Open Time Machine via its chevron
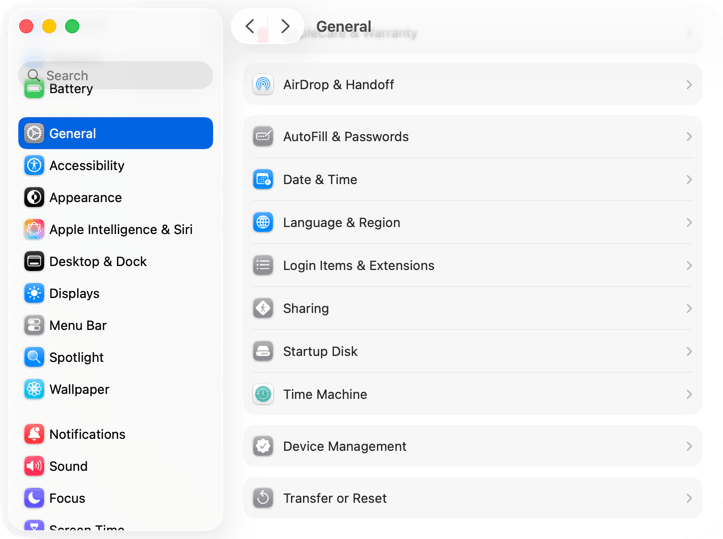 pos(689,394)
